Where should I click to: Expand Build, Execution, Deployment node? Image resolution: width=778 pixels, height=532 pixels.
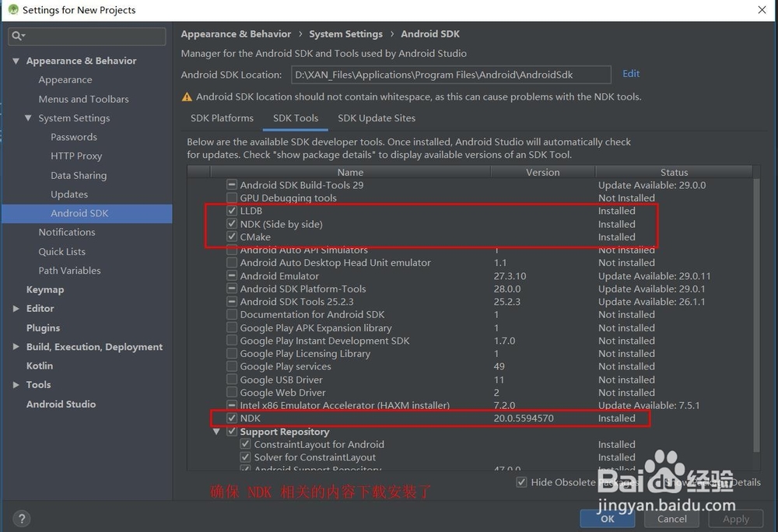click(16, 347)
